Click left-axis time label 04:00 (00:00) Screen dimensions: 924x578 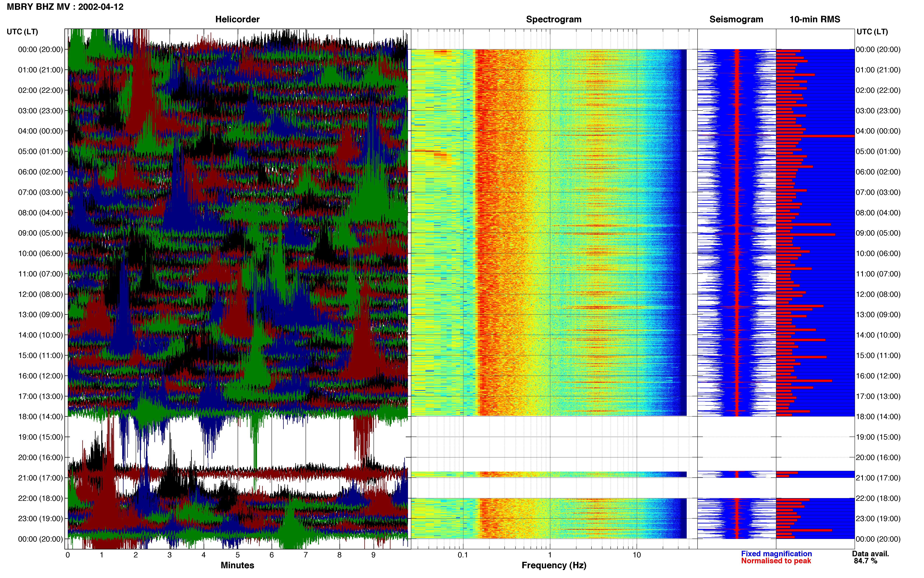(41, 131)
